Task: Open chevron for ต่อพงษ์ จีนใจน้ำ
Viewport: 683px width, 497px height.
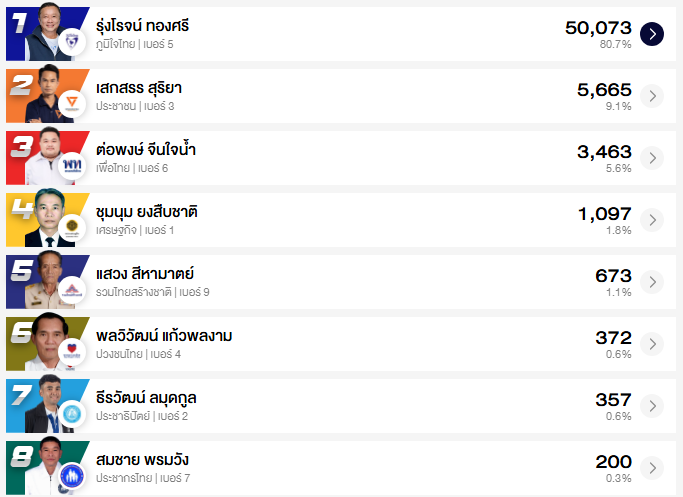Action: click(x=652, y=158)
